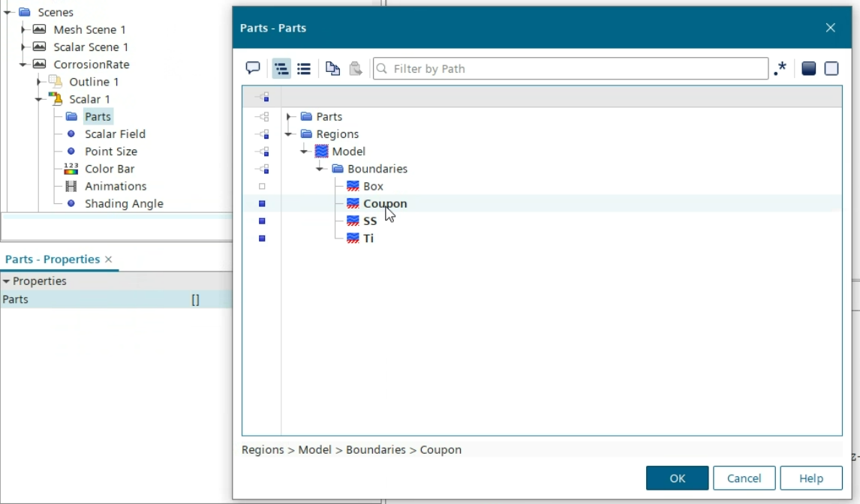Click the Model region icon
The width and height of the screenshot is (860, 504).
pos(321,151)
